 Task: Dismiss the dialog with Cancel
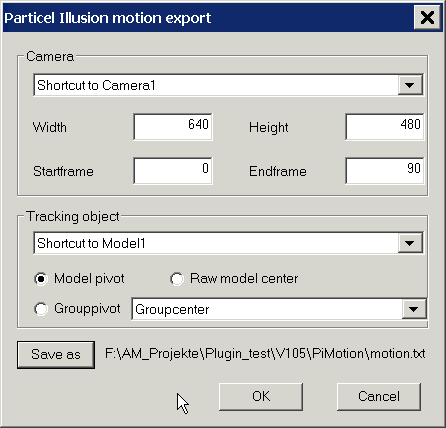coord(379,397)
